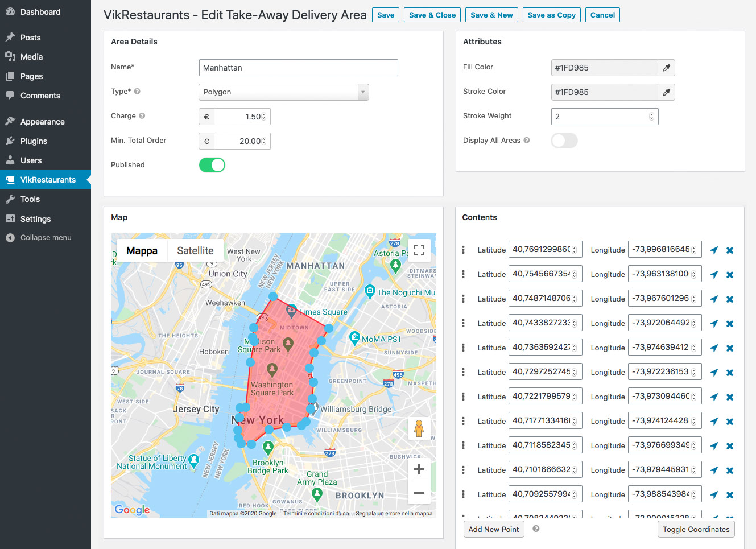Click Save & Close

point(432,15)
